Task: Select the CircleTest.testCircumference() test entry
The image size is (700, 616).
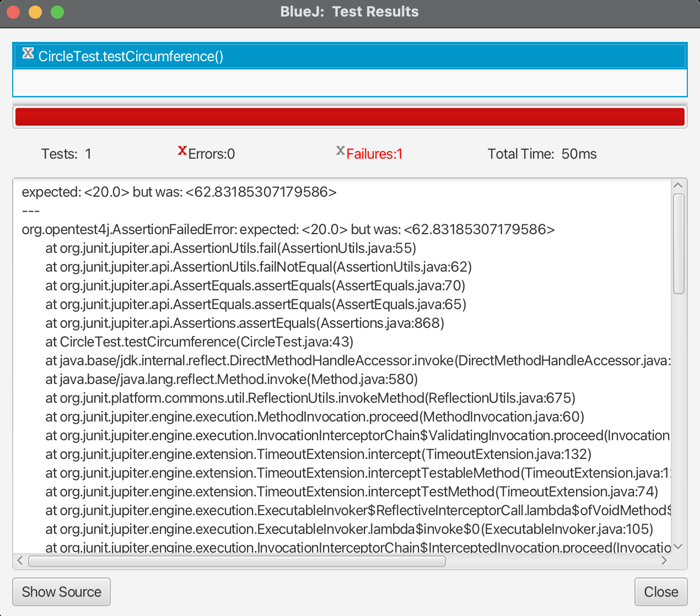Action: (x=131, y=56)
